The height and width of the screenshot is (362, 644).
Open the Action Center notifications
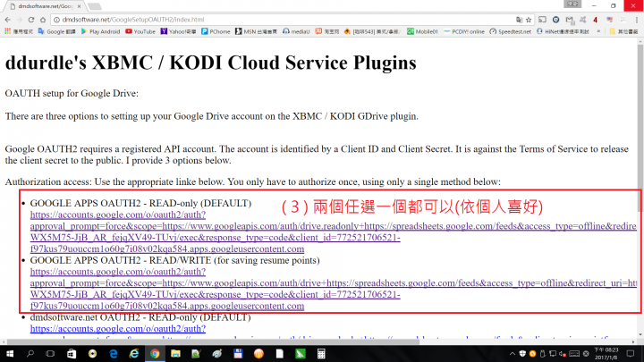(x=631, y=354)
